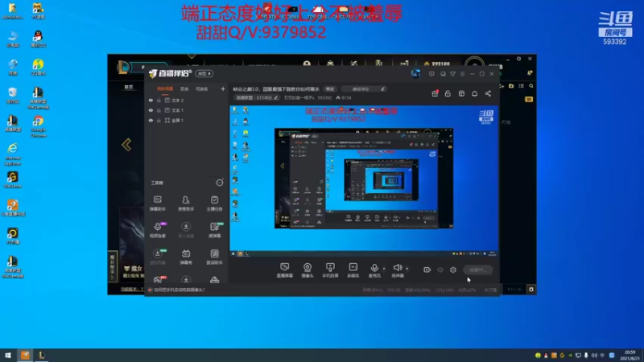Open the Windows Start menu
This screenshot has height=362, width=644.
coord(8,355)
